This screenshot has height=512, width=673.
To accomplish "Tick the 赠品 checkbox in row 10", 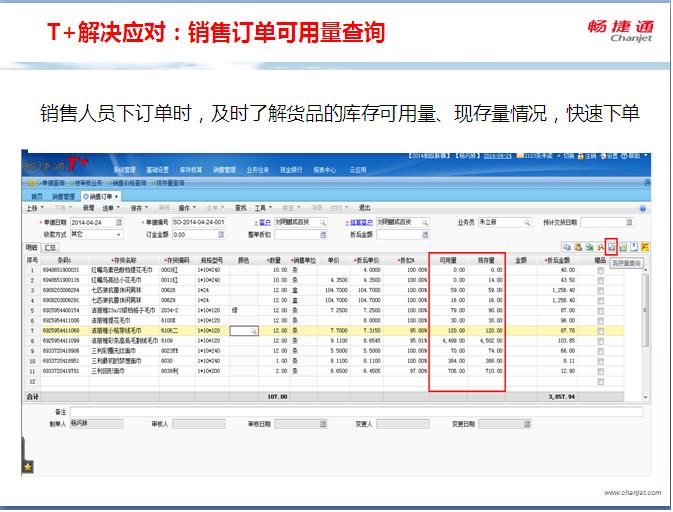I will [x=600, y=361].
